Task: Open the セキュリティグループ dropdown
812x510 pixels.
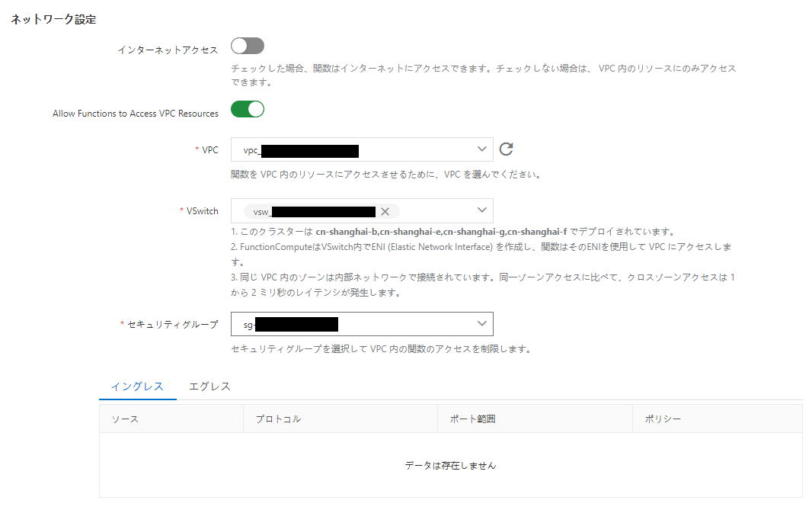Action: pos(362,324)
